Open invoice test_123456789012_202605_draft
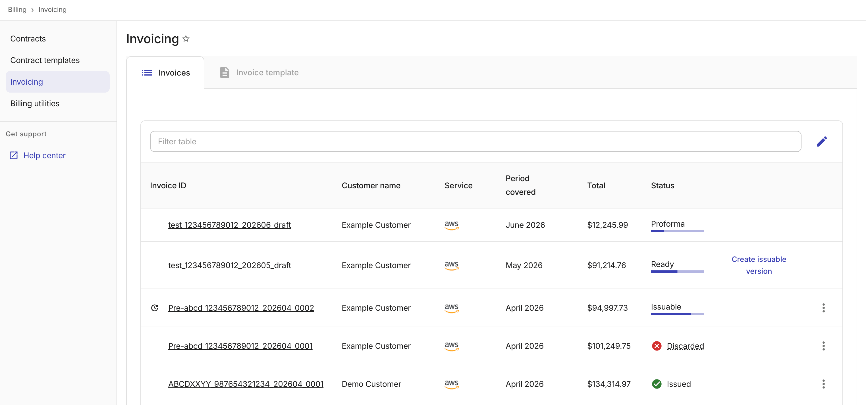The height and width of the screenshot is (405, 868). 229,265
